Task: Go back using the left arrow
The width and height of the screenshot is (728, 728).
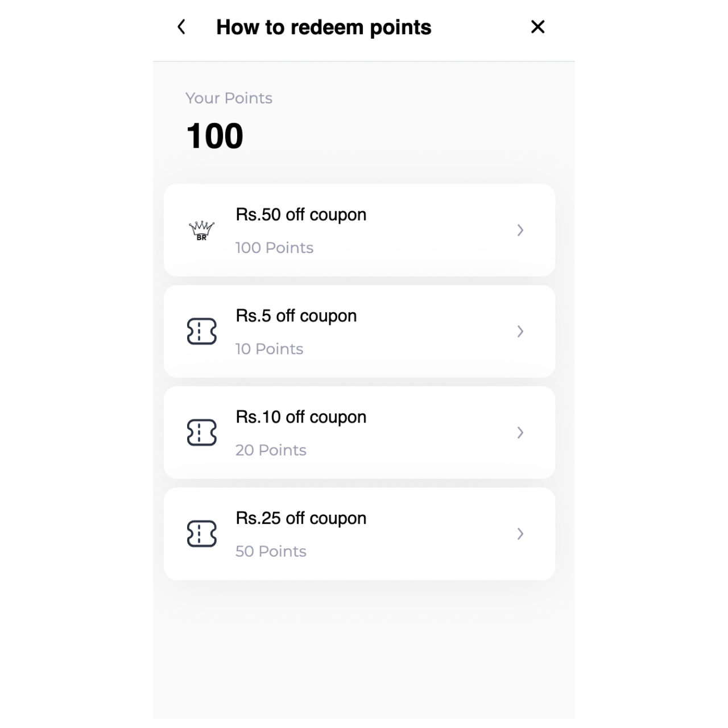Action: pyautogui.click(x=181, y=27)
